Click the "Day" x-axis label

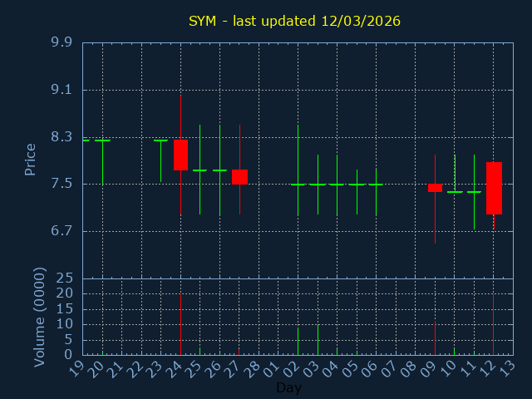(288, 387)
